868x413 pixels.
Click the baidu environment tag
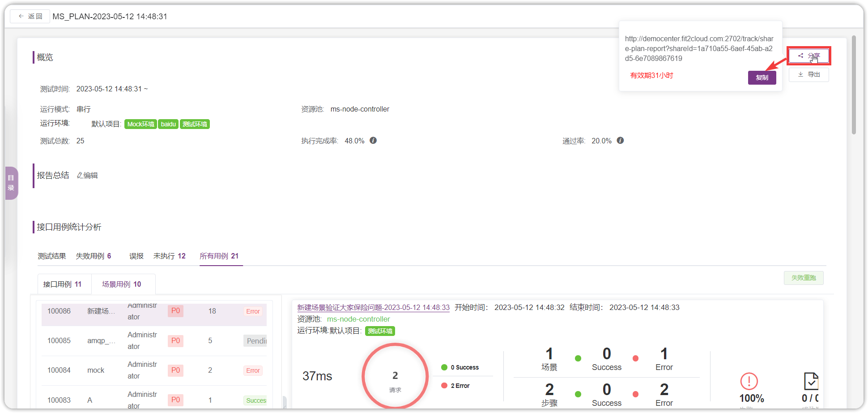pyautogui.click(x=168, y=124)
